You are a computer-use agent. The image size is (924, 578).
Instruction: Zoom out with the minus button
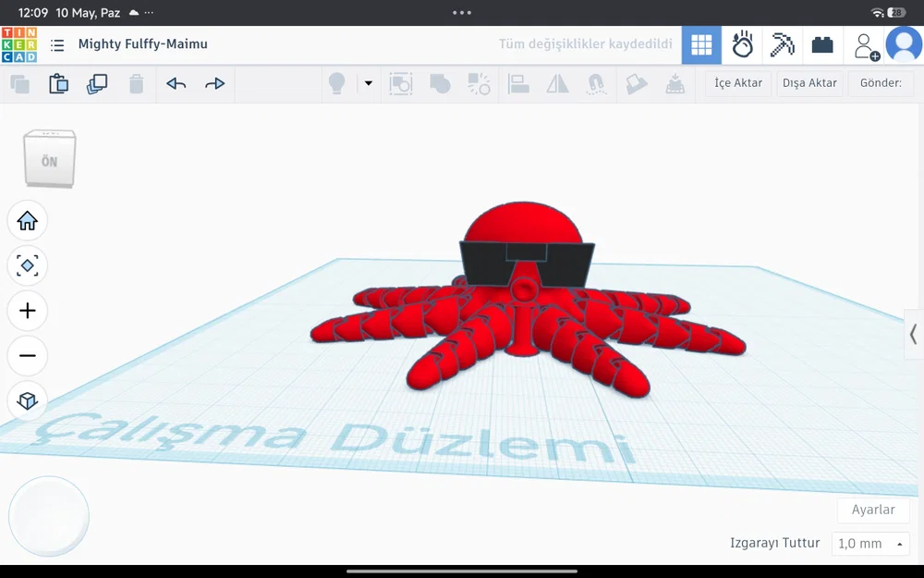point(27,356)
